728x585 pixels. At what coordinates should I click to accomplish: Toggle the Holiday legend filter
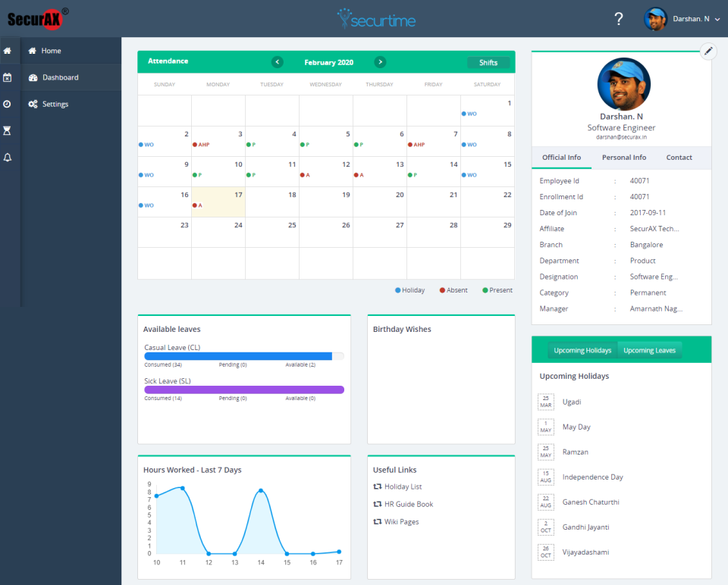(409, 289)
